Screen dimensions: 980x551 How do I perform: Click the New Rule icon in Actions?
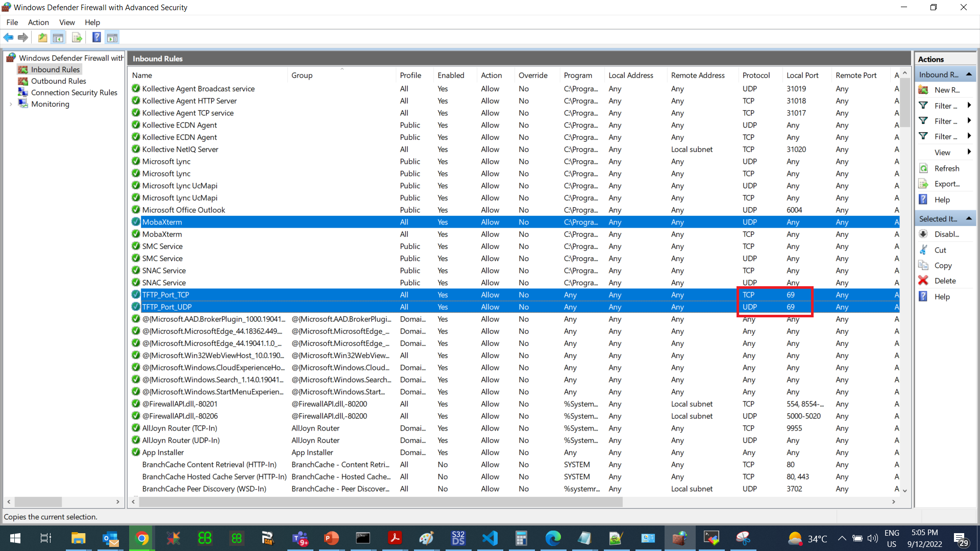[x=923, y=90]
